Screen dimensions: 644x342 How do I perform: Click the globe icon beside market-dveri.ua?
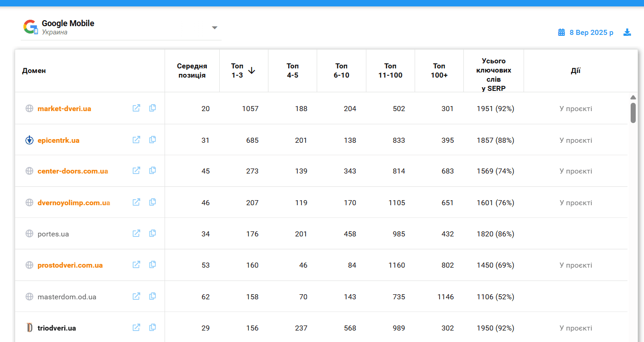pyautogui.click(x=29, y=109)
